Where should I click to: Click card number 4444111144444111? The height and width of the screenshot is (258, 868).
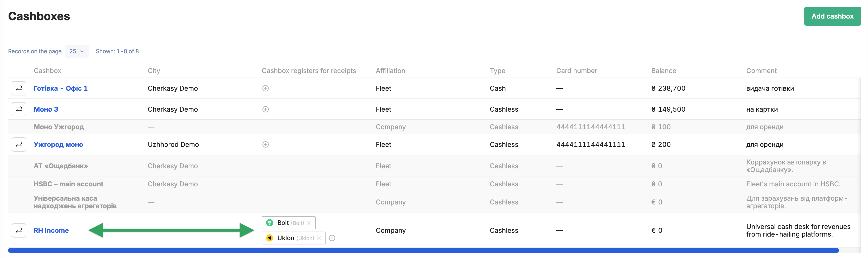point(590,127)
